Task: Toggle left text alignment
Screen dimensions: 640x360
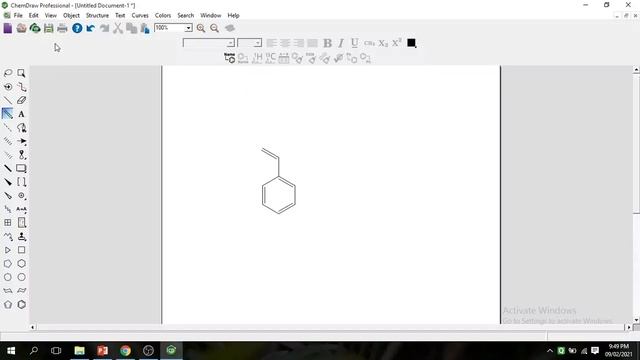Action: (x=271, y=43)
